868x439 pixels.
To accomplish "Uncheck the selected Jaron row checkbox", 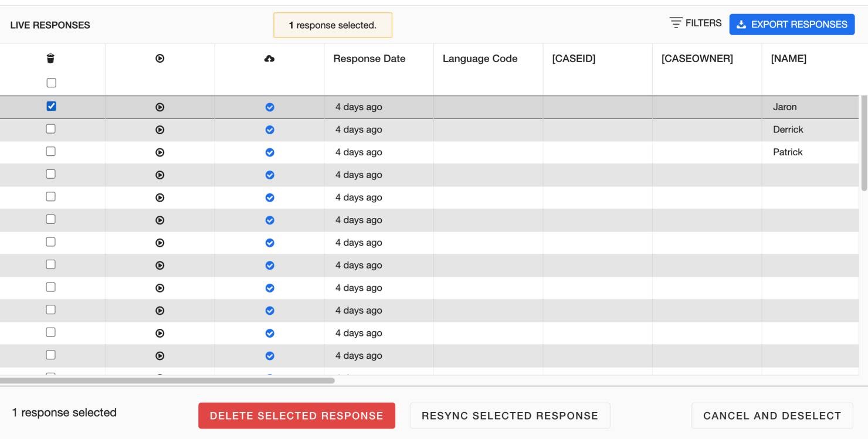I will pyautogui.click(x=51, y=107).
